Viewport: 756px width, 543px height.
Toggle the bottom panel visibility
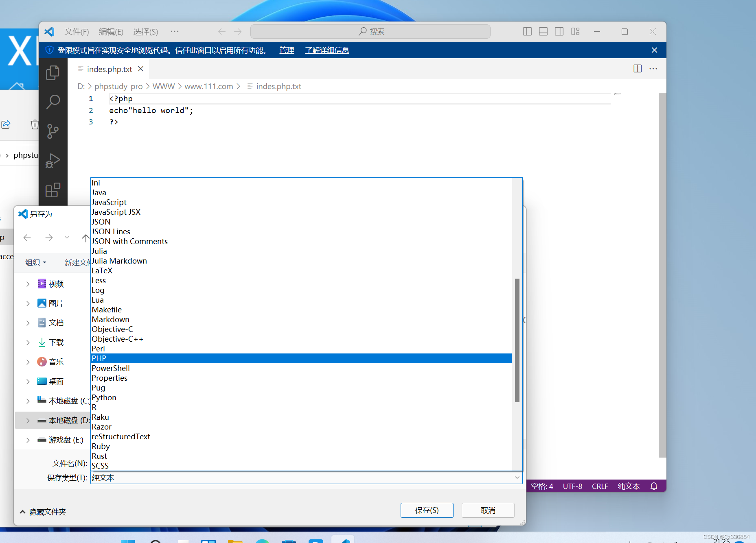[543, 31]
